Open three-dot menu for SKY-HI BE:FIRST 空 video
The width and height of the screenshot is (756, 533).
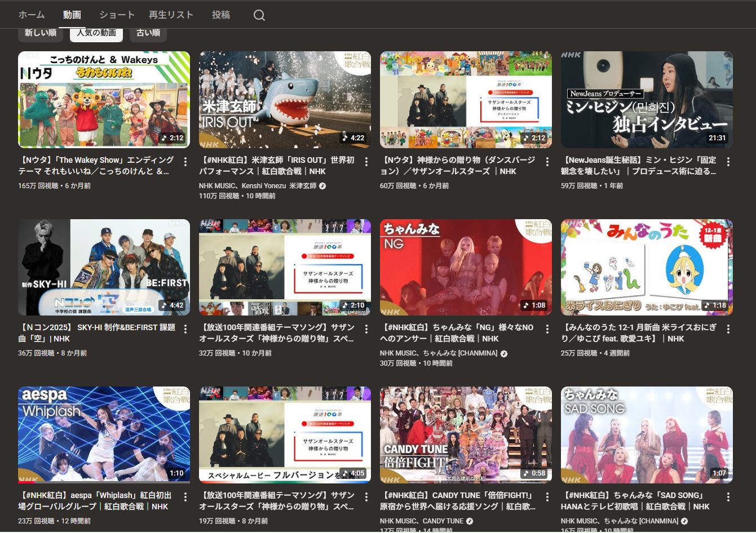tap(185, 329)
